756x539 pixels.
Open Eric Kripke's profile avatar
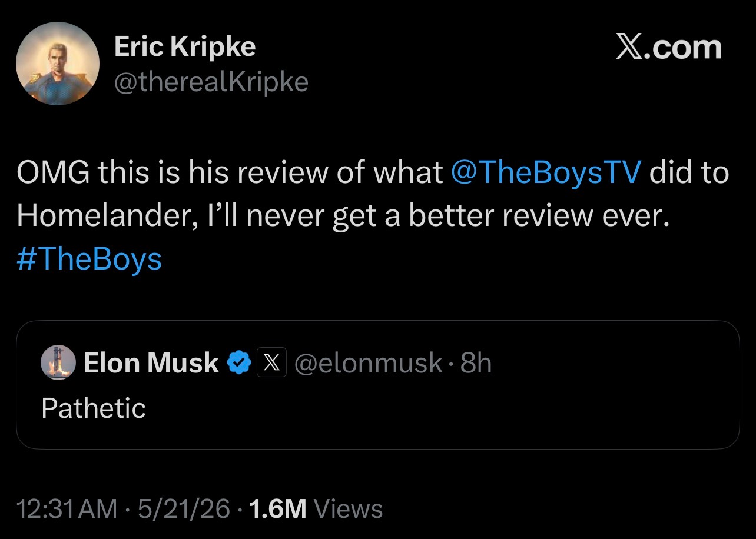pyautogui.click(x=57, y=64)
